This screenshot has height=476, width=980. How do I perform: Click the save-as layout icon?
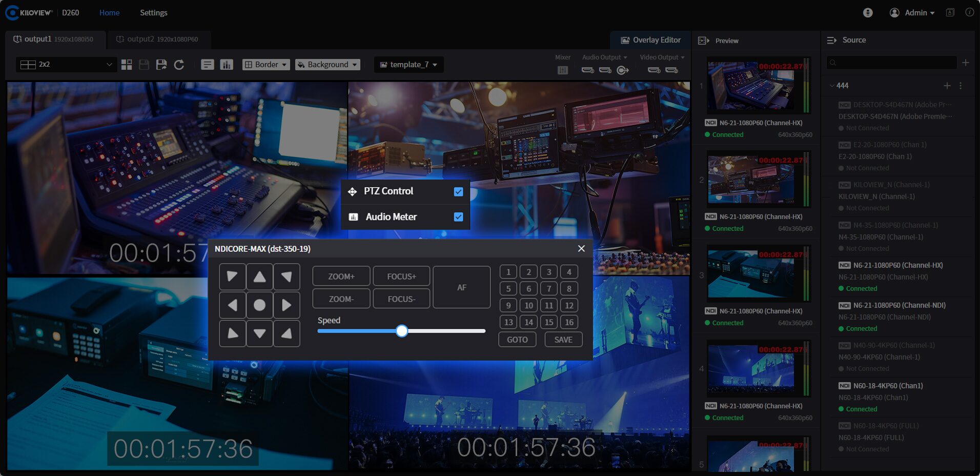point(161,65)
